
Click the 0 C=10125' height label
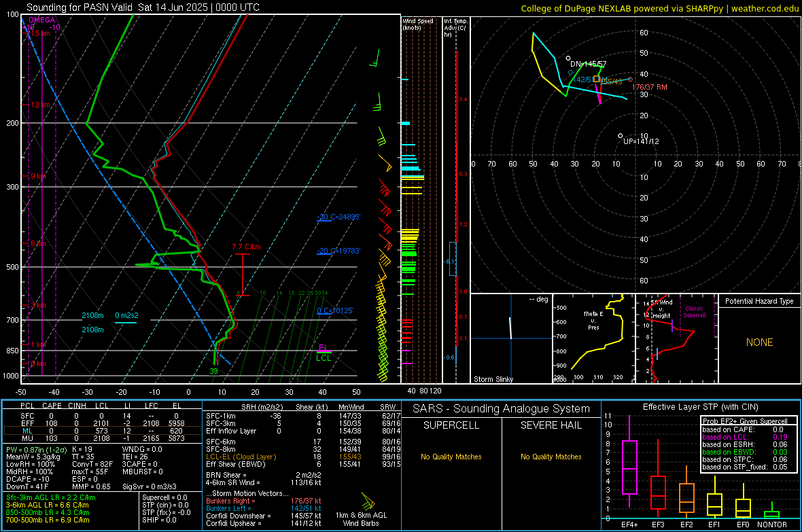[x=335, y=311]
